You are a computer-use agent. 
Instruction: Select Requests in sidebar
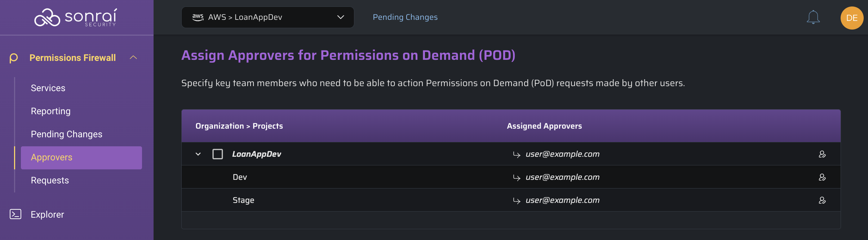[x=50, y=180]
